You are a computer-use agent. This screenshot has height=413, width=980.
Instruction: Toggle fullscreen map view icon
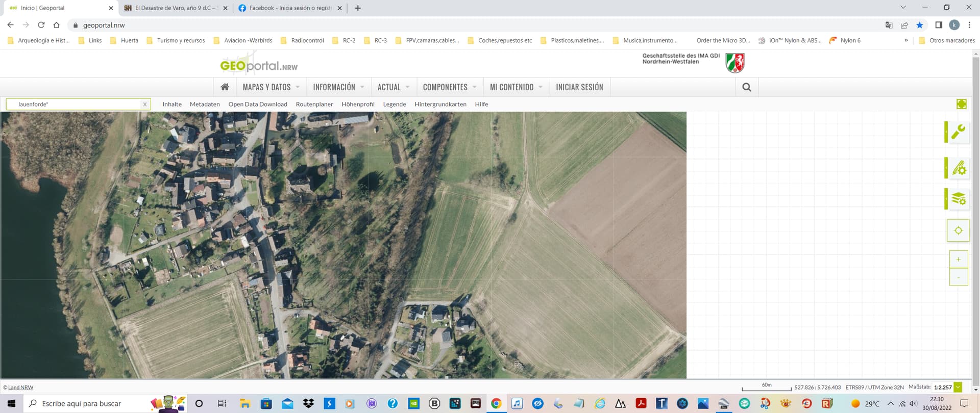pyautogui.click(x=961, y=104)
